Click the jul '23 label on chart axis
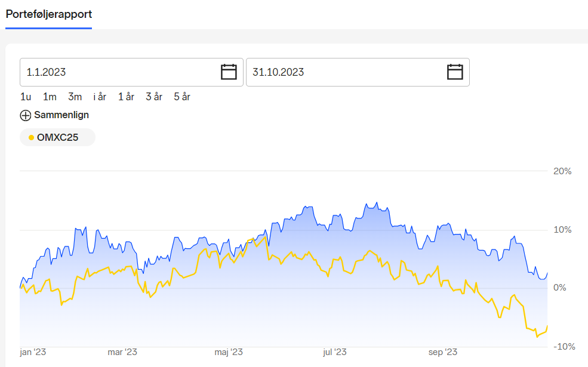This screenshot has width=588, height=367. (x=334, y=353)
